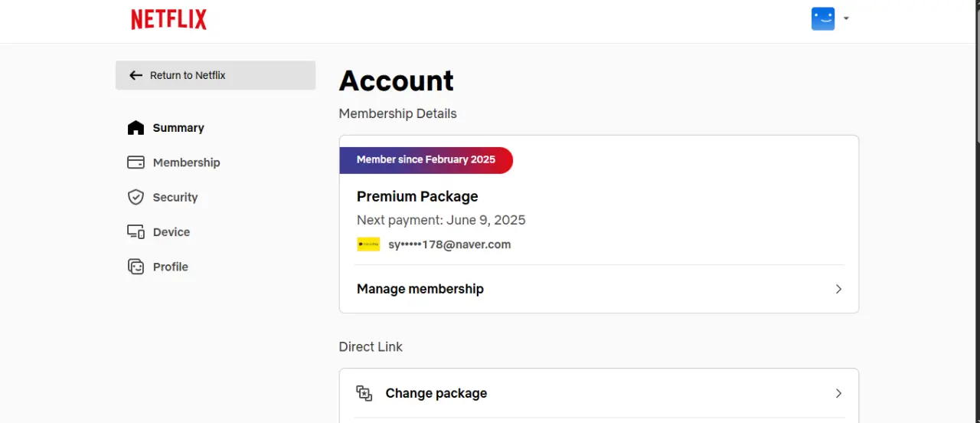Click Manage membership link
This screenshot has height=423, width=980.
(x=599, y=289)
